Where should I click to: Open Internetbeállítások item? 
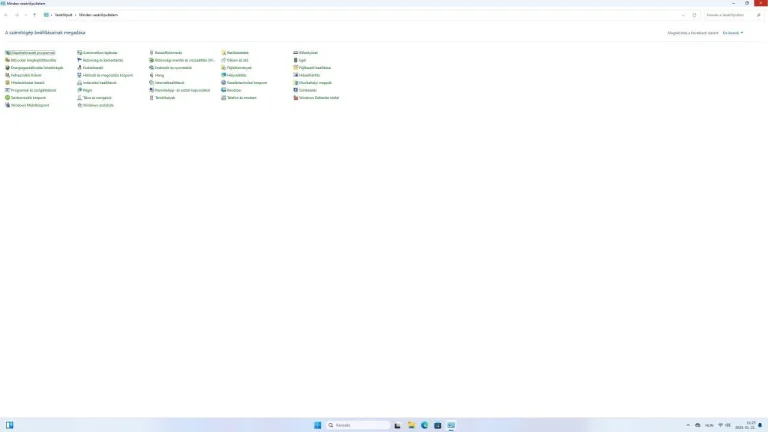click(x=167, y=83)
